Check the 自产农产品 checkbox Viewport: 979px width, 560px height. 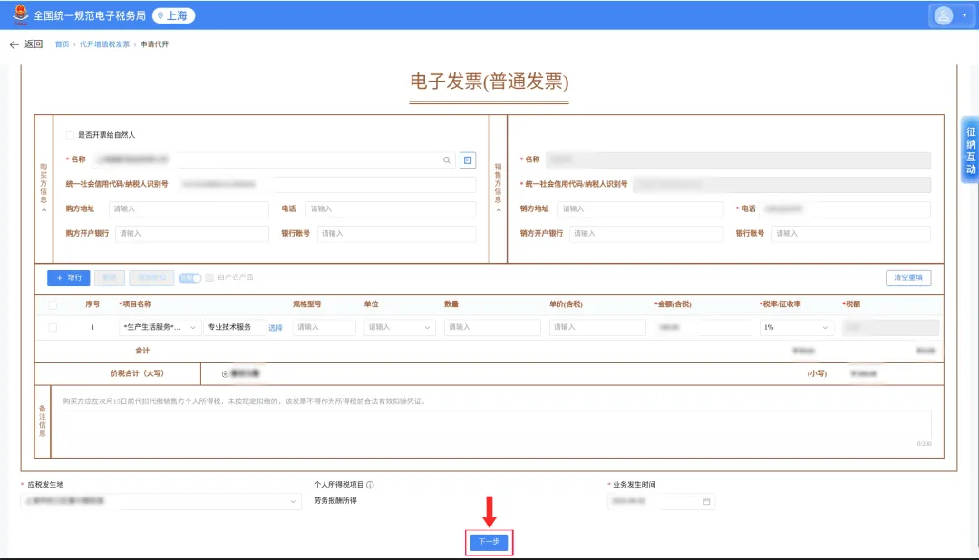click(x=209, y=277)
